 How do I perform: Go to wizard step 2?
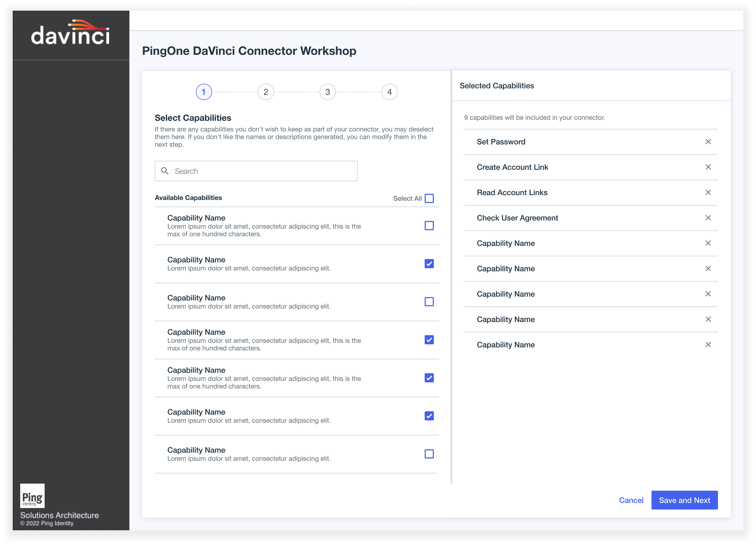(x=266, y=92)
